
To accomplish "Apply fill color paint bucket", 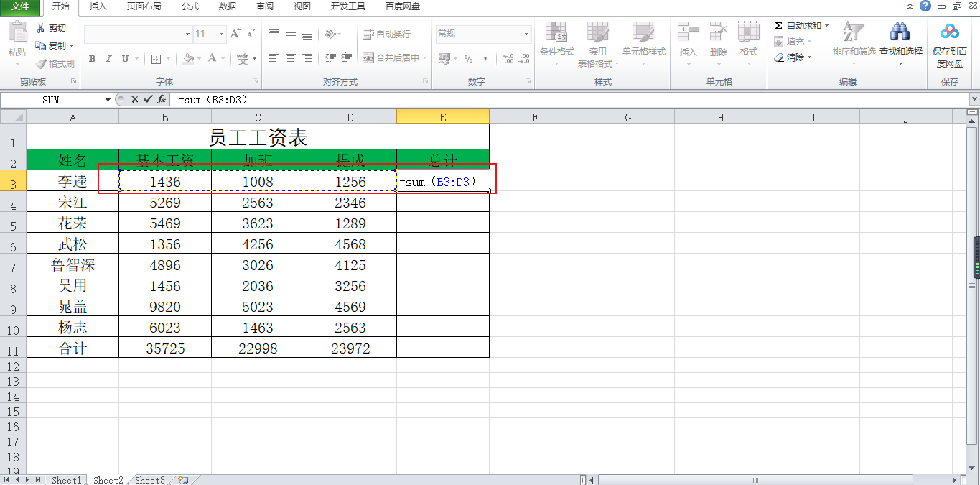I will pos(188,59).
